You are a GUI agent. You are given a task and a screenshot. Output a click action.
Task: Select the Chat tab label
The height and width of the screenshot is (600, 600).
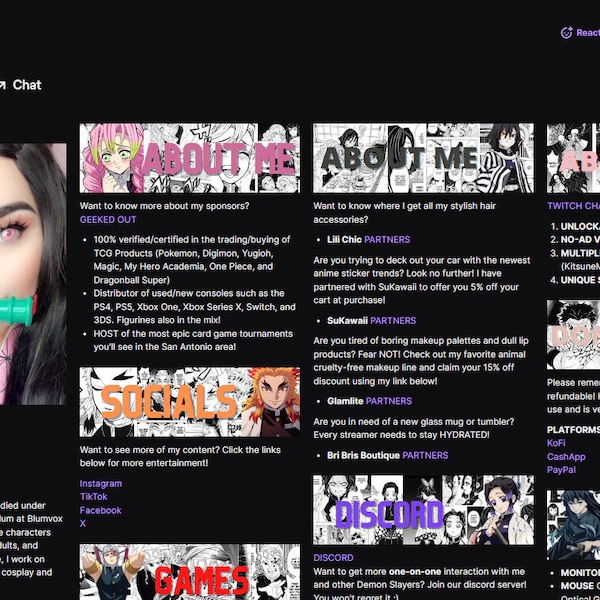click(27, 85)
